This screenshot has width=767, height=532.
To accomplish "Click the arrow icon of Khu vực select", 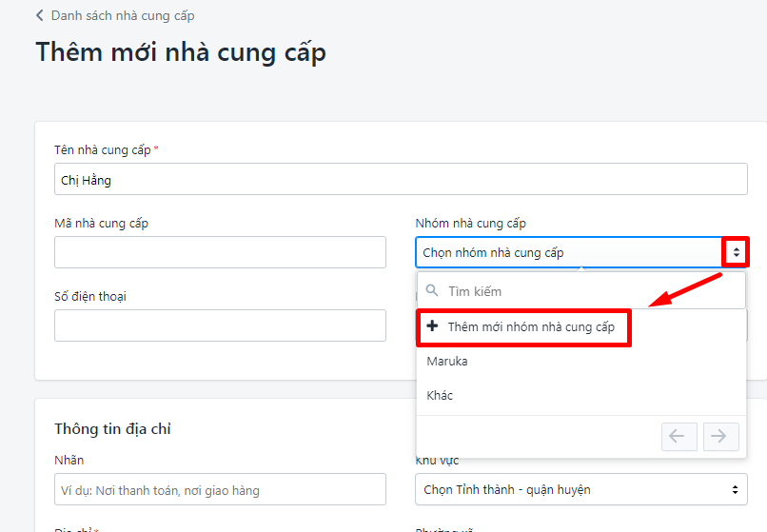I will click(x=735, y=490).
